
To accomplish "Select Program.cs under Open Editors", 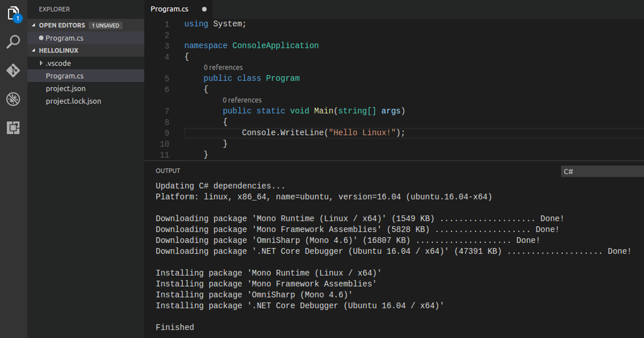I will [86, 38].
